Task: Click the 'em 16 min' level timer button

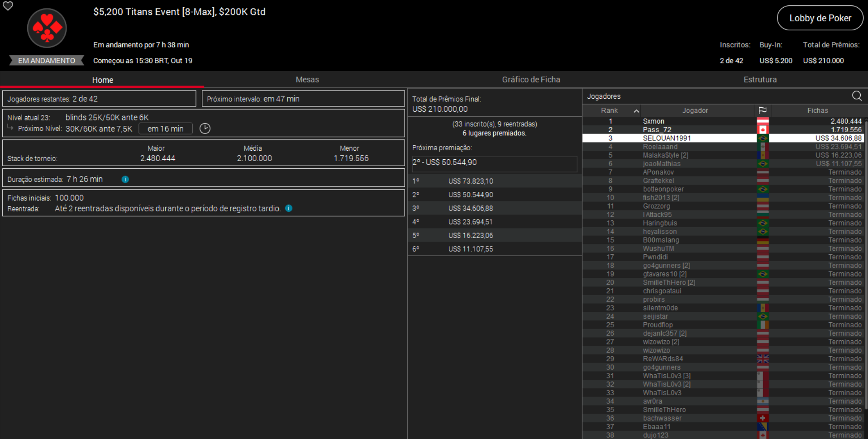Action: coord(165,129)
